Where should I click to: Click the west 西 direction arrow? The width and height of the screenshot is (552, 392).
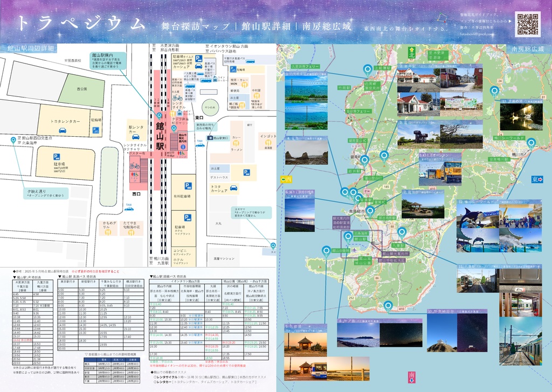[286, 180]
